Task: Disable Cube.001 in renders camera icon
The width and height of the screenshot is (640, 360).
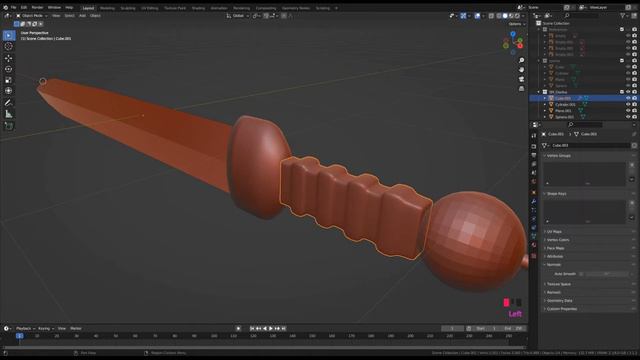Action: coord(635,98)
